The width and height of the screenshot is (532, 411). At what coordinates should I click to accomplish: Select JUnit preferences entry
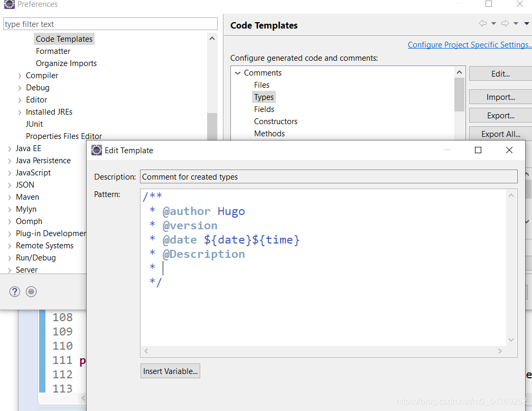pos(34,124)
